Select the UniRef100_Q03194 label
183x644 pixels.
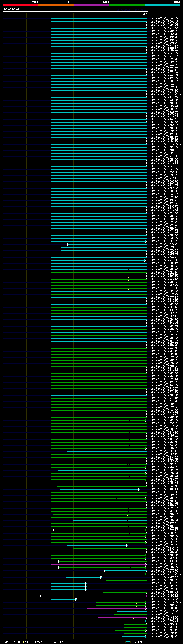point(164,75)
